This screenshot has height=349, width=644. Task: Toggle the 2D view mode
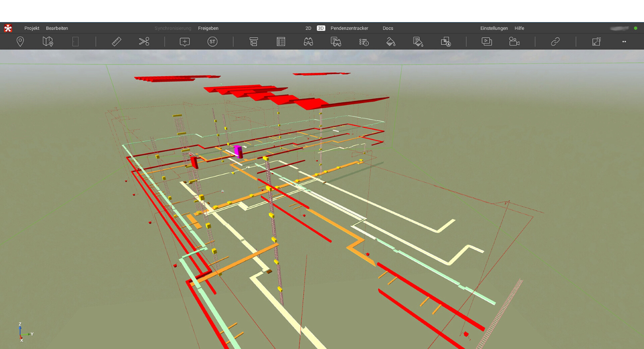click(x=308, y=28)
